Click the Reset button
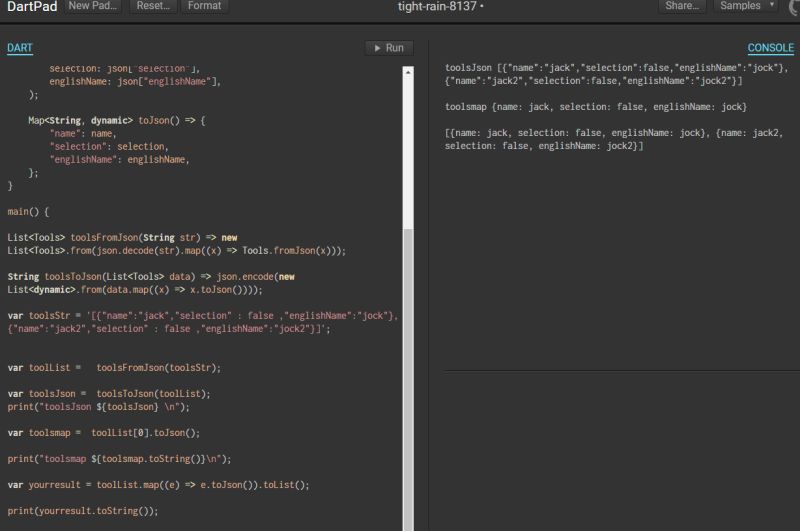This screenshot has width=800, height=531. 153,6
